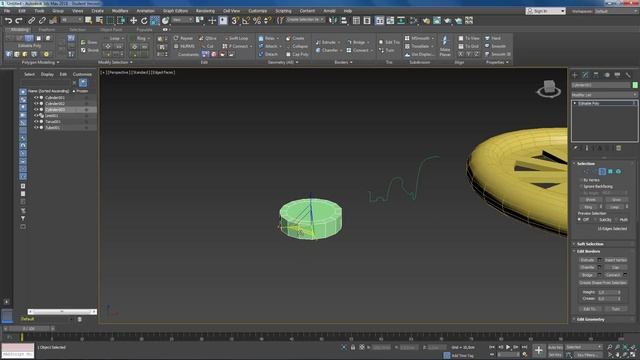Click the Grow button in Selection rollout
This screenshot has width=640, height=360.
tap(616, 200)
